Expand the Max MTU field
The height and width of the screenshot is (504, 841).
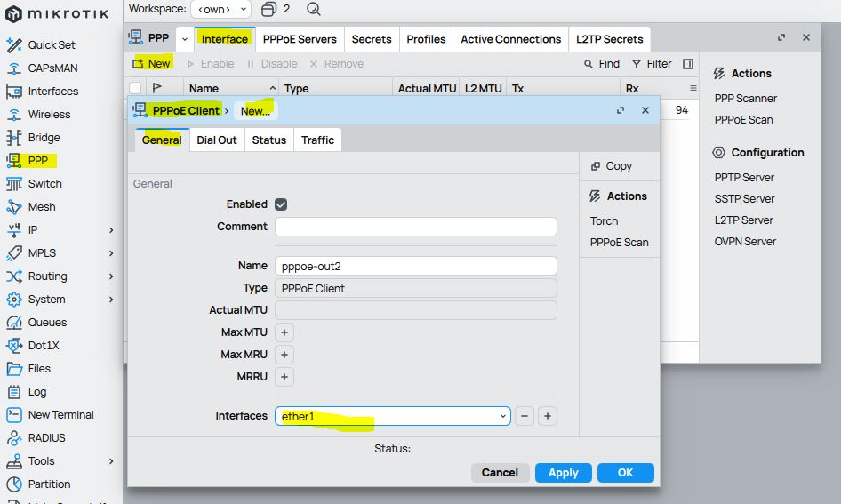coord(284,332)
